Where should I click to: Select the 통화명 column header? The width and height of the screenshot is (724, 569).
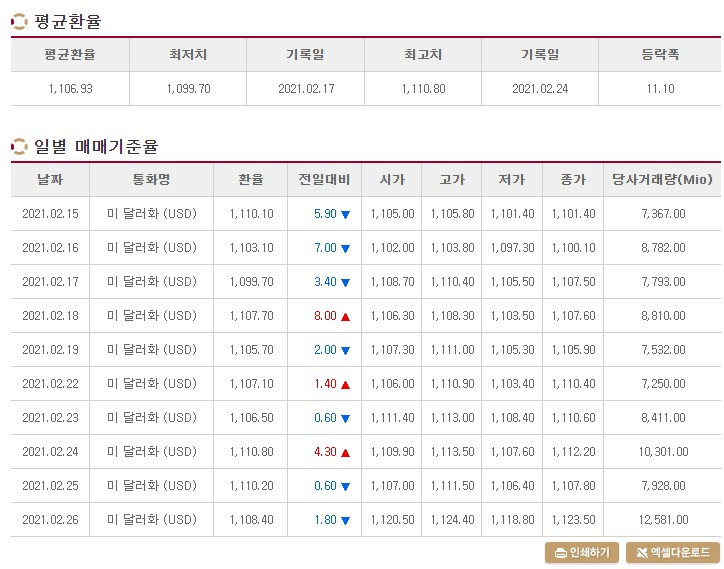pos(151,180)
